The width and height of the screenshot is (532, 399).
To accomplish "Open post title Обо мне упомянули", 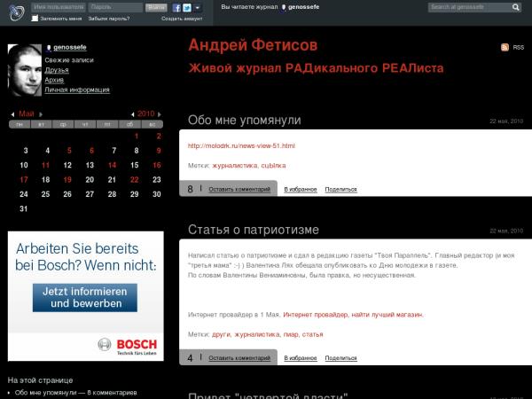I will point(245,120).
